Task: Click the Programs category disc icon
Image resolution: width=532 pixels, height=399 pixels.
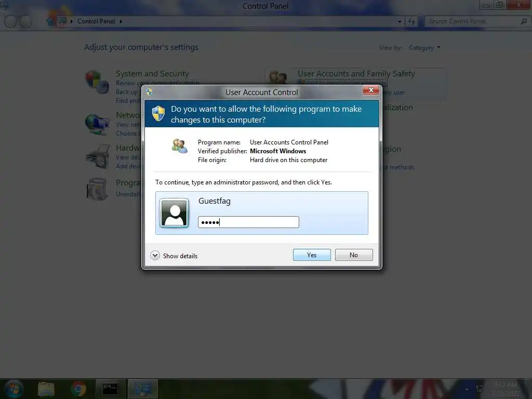Action: tap(97, 189)
